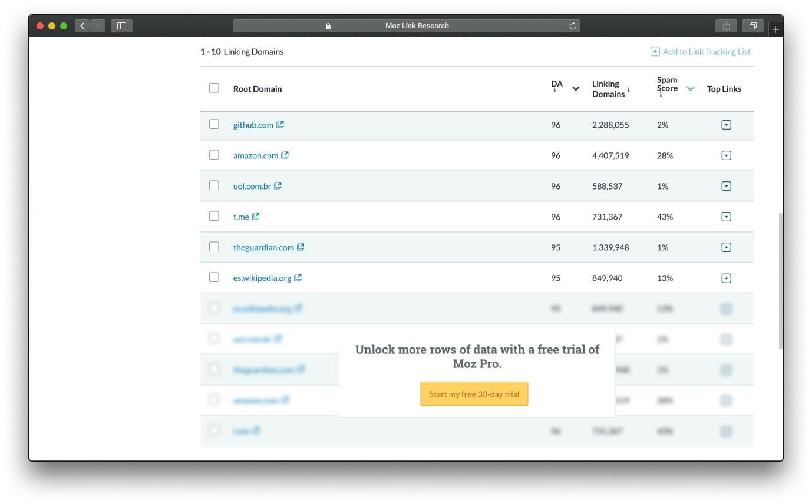Click the 588,537 linking domains value
Image resolution: width=812 pixels, height=504 pixels.
click(607, 186)
